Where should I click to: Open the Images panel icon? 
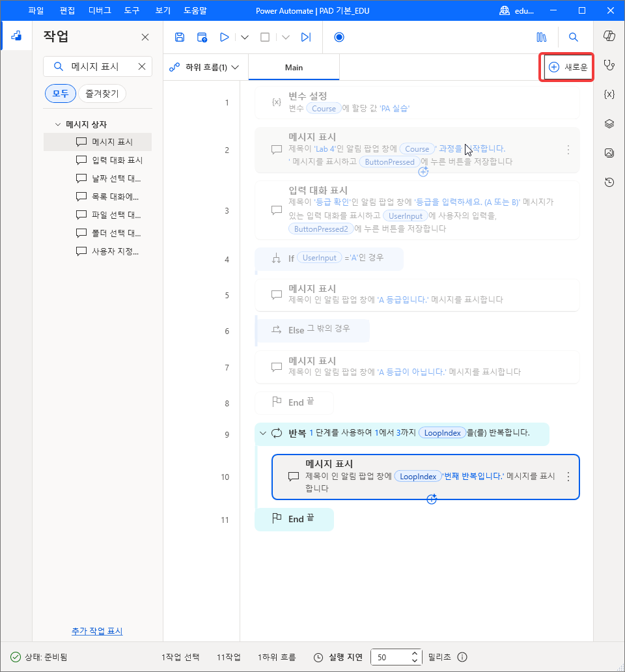click(x=609, y=153)
